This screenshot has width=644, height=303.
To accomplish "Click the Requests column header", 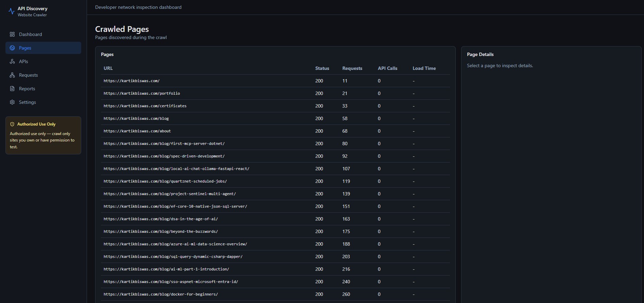I will point(352,68).
